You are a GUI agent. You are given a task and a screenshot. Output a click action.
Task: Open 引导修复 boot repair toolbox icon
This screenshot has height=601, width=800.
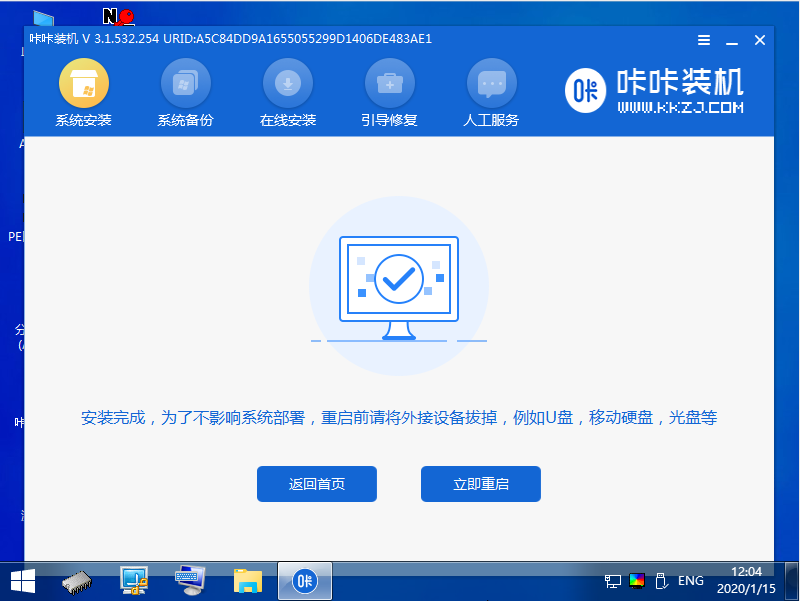[x=389, y=94]
